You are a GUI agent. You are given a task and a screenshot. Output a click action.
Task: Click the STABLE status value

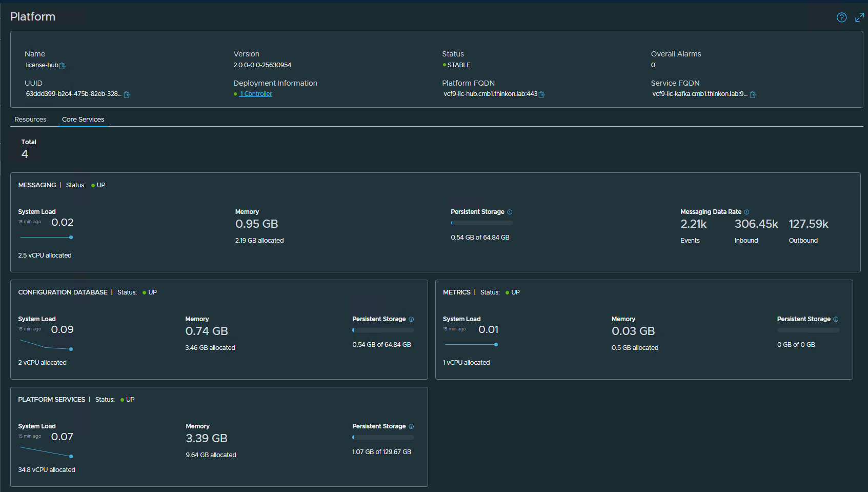click(459, 65)
